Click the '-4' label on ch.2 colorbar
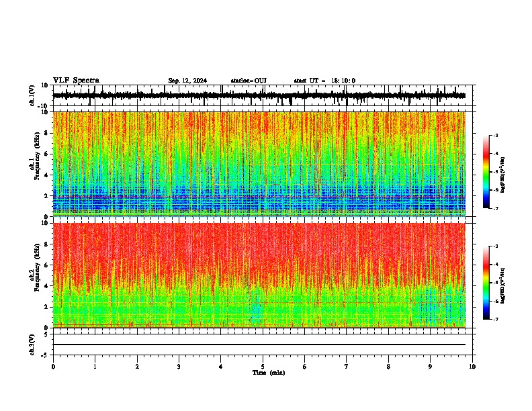This screenshot has height=411, width=532. pos(495,265)
